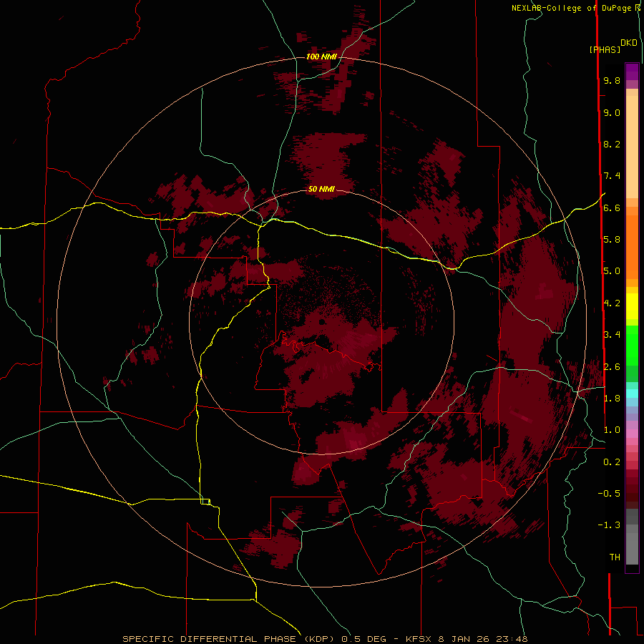Viewport: 644px width, 644px height.
Task: Select the 1.8 legend value
Action: (x=612, y=399)
